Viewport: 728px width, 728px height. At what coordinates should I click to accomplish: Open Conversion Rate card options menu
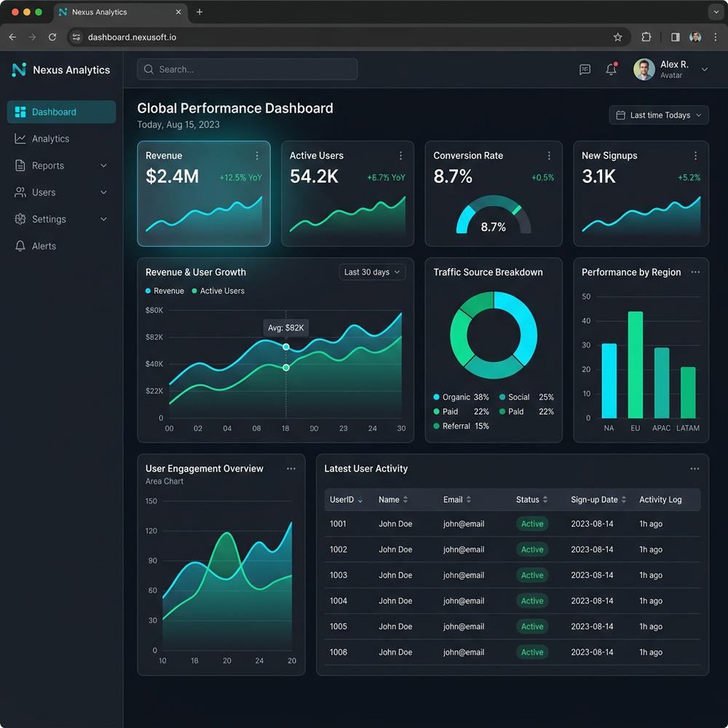click(549, 156)
